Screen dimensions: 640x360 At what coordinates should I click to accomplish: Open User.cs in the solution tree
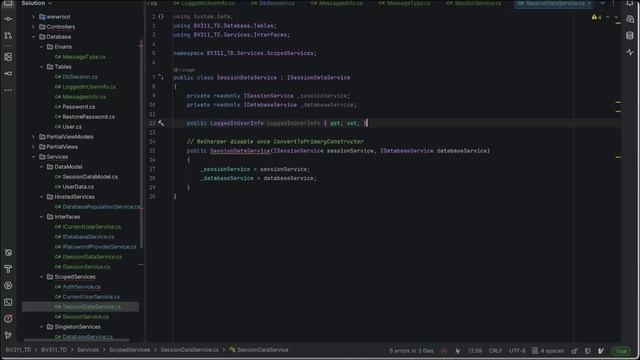click(x=72, y=127)
